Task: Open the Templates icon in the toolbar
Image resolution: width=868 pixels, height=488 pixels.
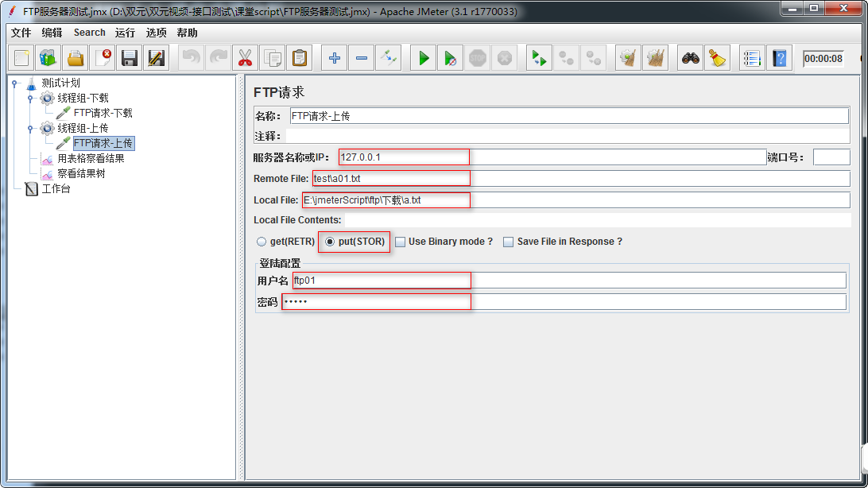Action: tap(48, 58)
